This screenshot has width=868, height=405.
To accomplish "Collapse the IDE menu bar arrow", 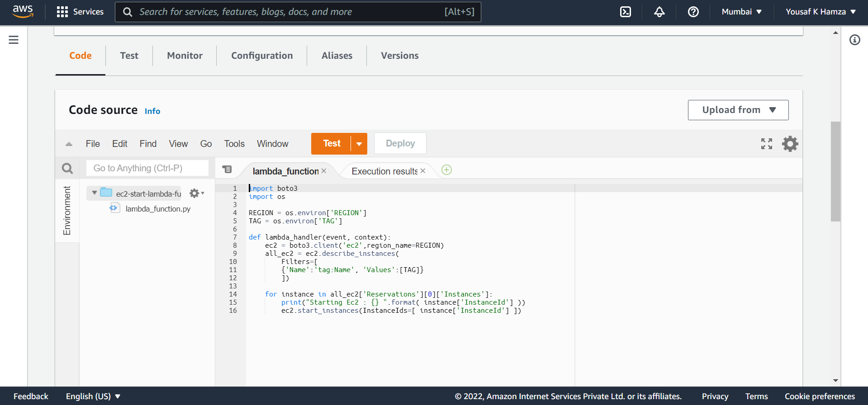I will 69,144.
